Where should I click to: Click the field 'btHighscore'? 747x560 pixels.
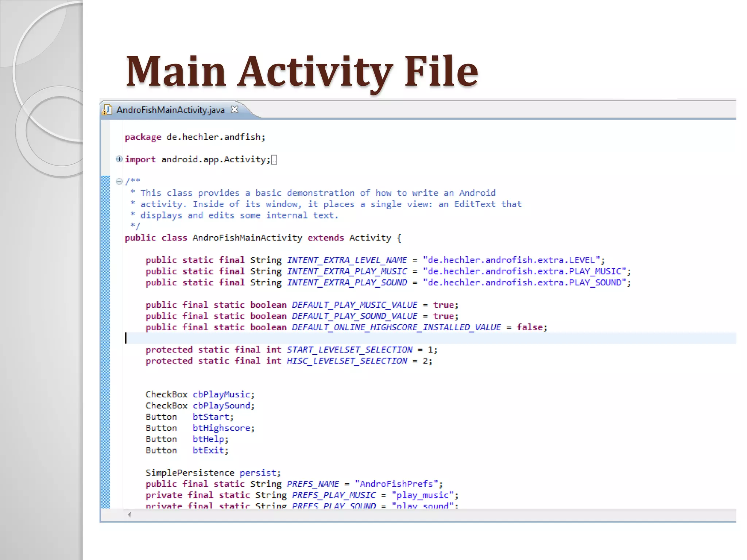tap(221, 428)
